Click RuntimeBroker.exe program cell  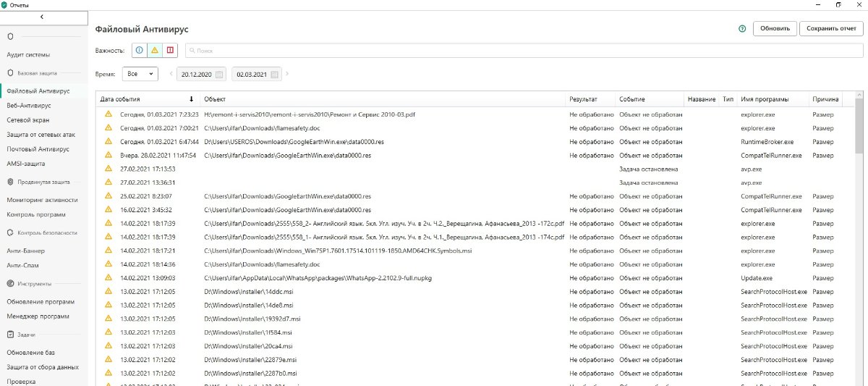coord(767,142)
